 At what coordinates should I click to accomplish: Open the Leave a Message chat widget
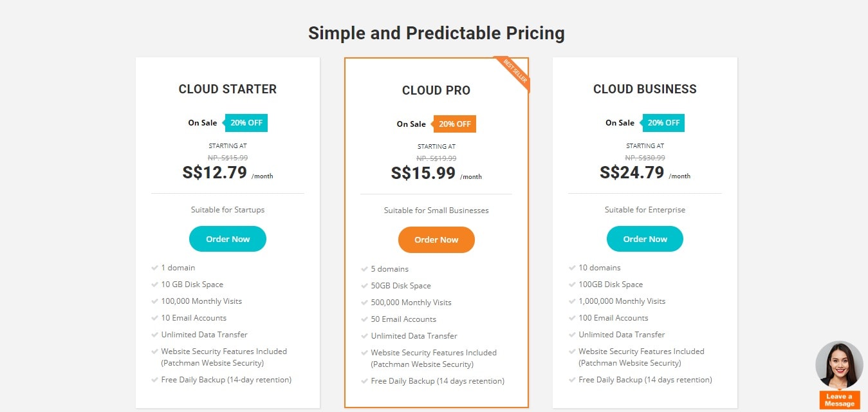(x=840, y=400)
